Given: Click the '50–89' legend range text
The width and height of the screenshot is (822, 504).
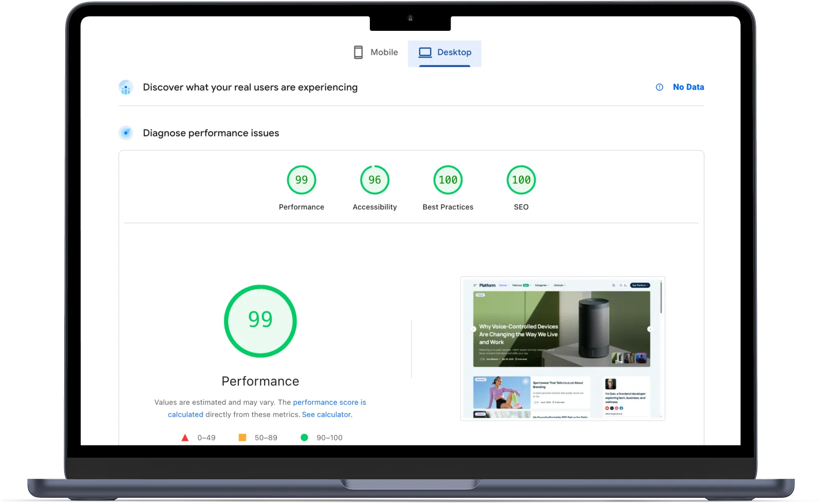Looking at the screenshot, I should [266, 438].
